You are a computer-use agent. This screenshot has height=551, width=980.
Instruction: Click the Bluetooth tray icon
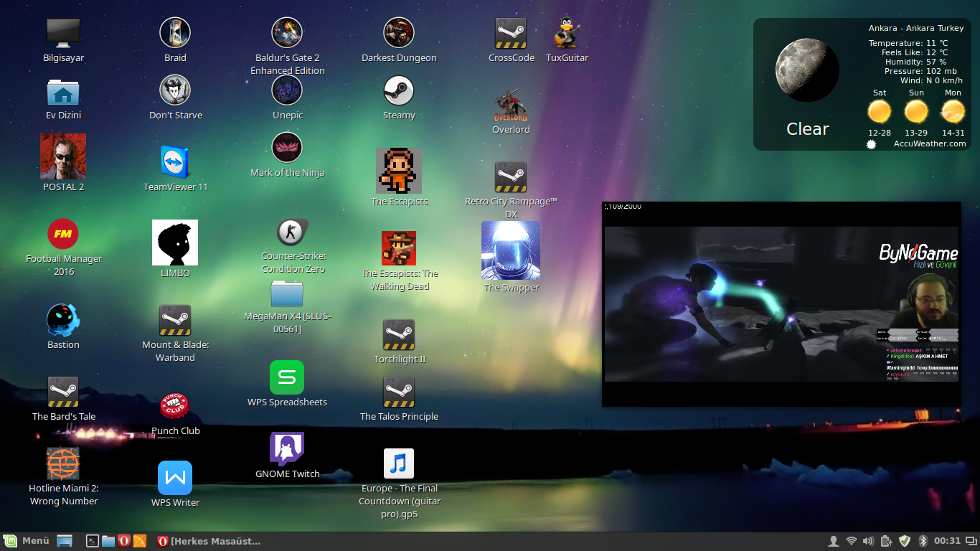click(x=923, y=541)
